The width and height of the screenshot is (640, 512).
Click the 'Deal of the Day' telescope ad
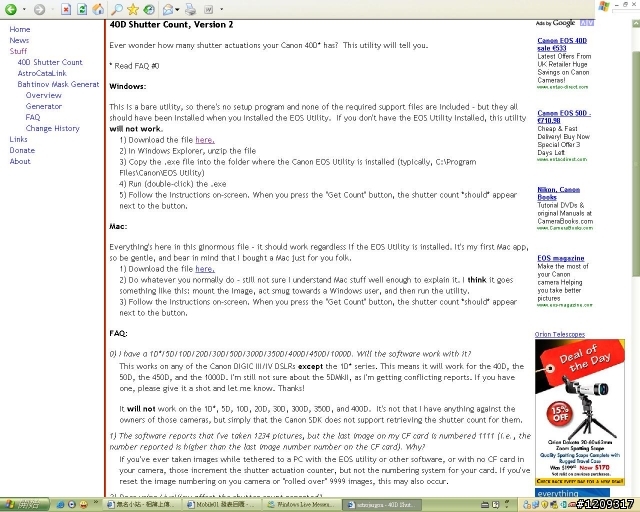(580, 412)
